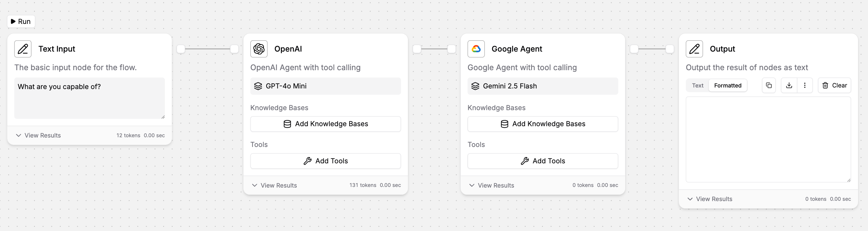Open the Gemini 2.5 Flash model selector
Image resolution: width=868 pixels, height=231 pixels.
(542, 86)
